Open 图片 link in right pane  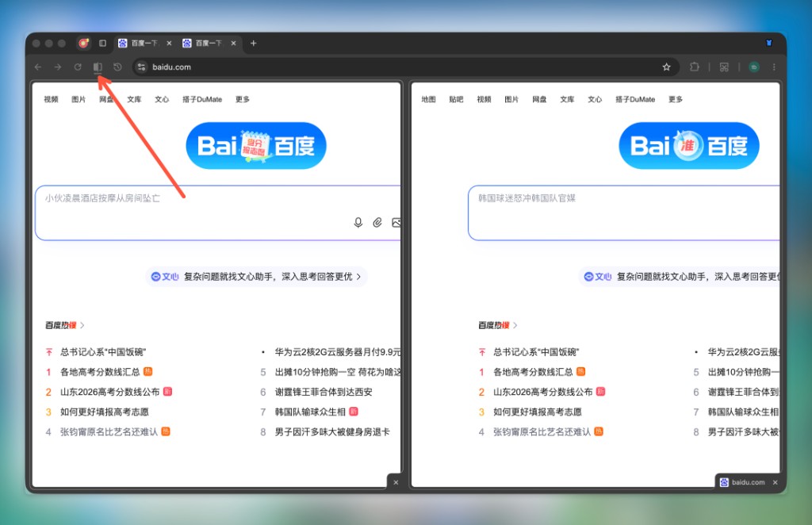coord(511,99)
